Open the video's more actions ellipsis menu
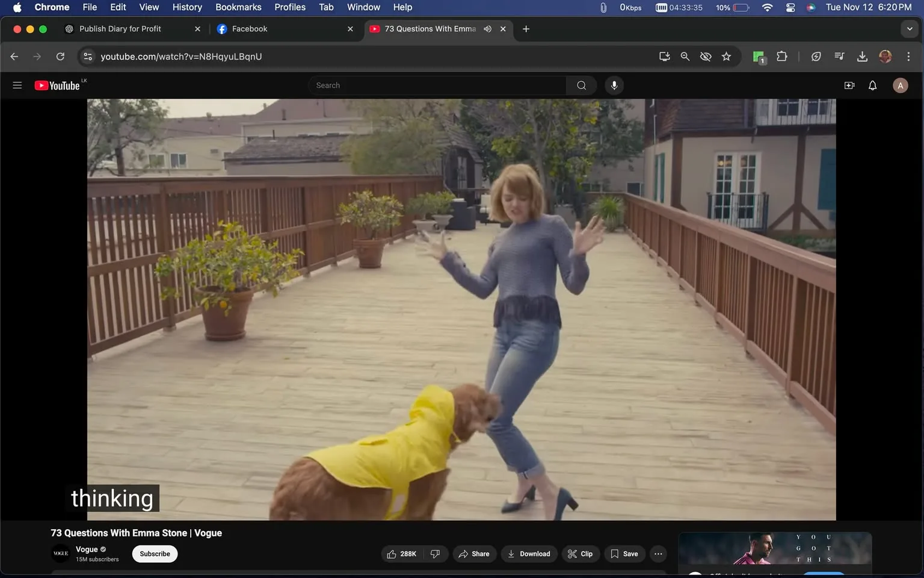Image resolution: width=924 pixels, height=578 pixels. pos(658,553)
